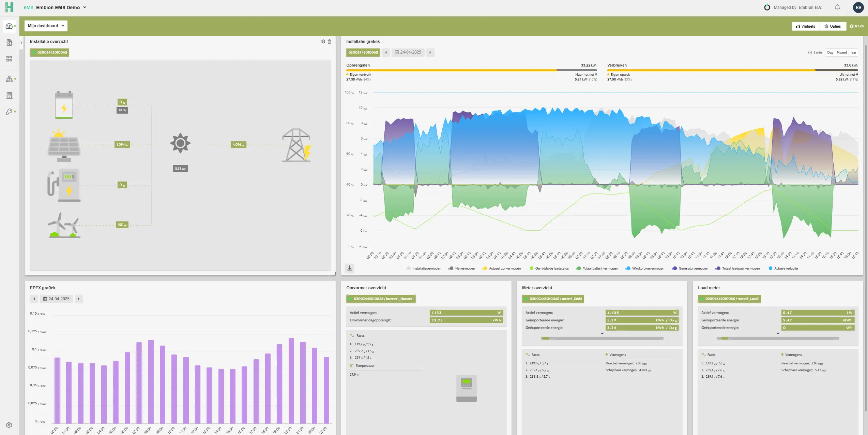Viewport: 868px width, 435px height.
Task: Open the RV user avatar menu
Action: click(x=858, y=8)
